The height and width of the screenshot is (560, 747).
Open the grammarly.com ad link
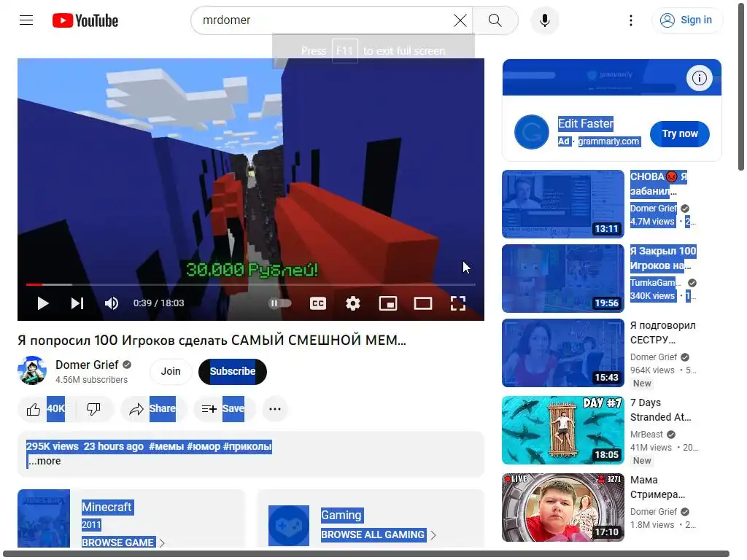pos(608,141)
